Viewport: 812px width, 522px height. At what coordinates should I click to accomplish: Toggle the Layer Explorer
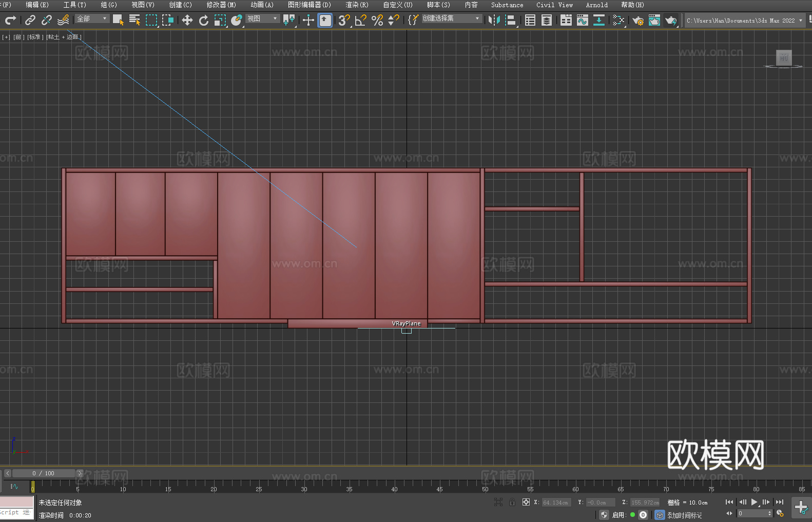click(x=547, y=20)
